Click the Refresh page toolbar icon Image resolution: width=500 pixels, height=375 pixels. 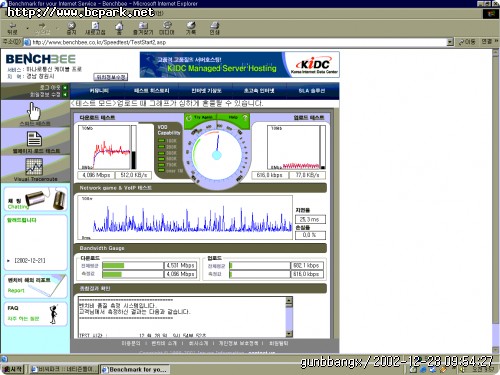(95, 26)
